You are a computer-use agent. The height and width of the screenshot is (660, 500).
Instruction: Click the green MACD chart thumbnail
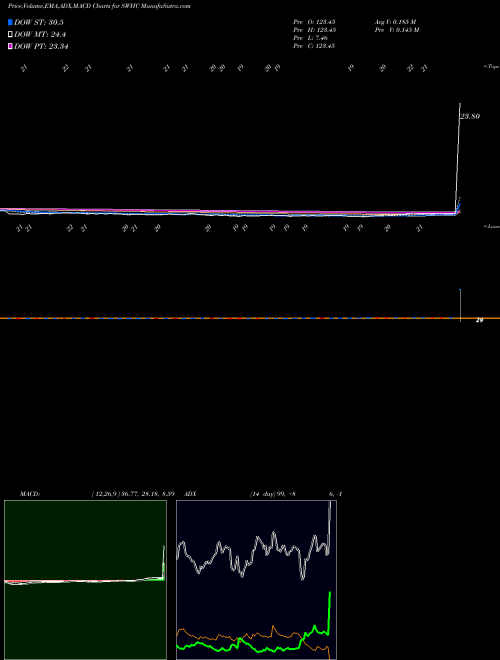point(85,580)
